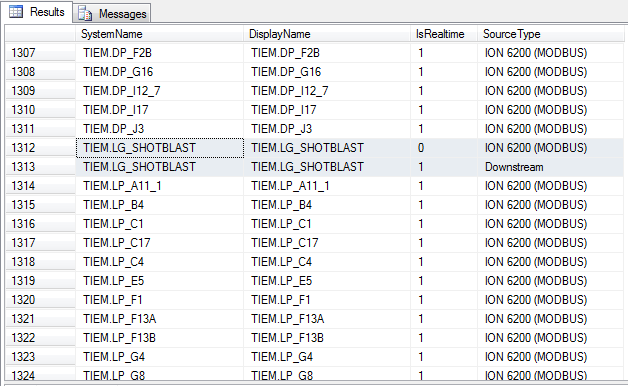Click SystemName TIEM.LG_SHOTBLAST in row 1312
The height and width of the screenshot is (386, 628).
(x=159, y=148)
